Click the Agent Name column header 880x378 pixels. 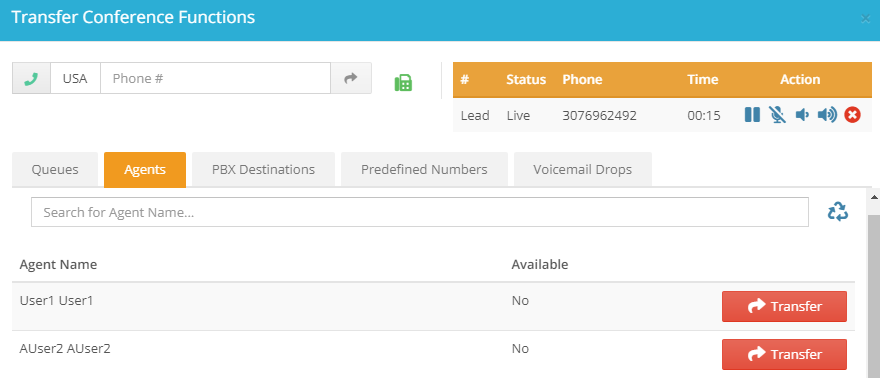click(x=58, y=264)
